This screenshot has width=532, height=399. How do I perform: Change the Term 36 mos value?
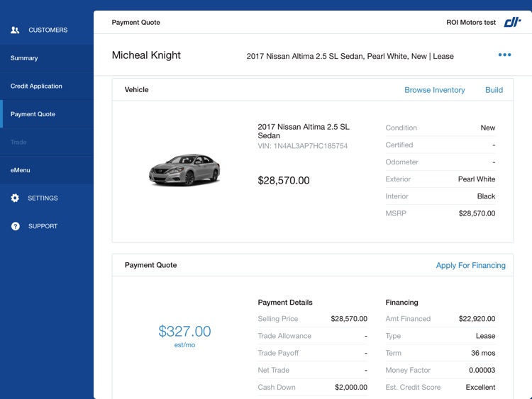[x=483, y=353]
